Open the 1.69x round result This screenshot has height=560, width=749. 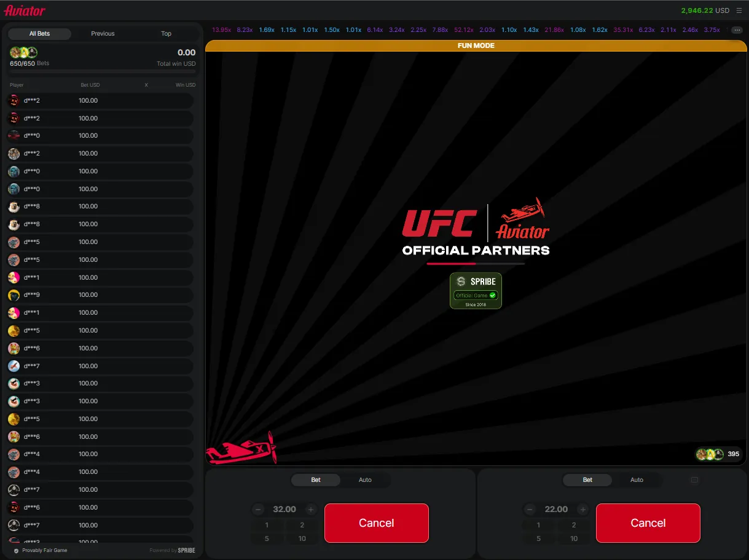(267, 30)
